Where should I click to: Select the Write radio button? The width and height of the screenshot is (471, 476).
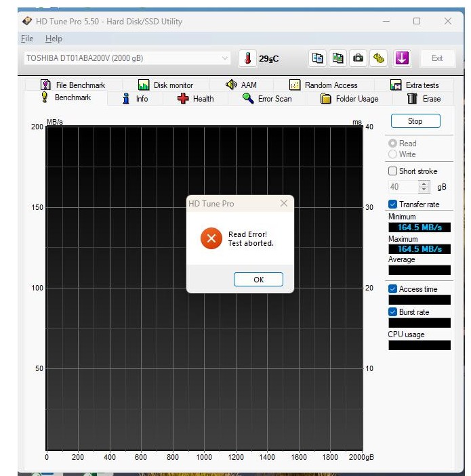(392, 154)
